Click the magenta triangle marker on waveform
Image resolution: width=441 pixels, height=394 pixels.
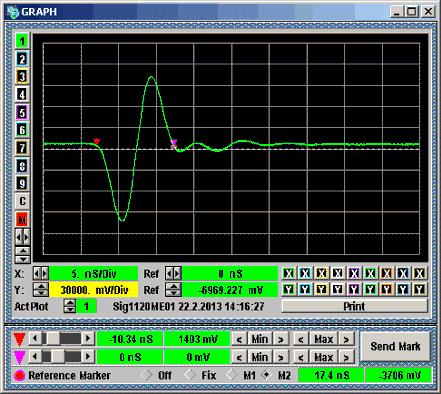(x=174, y=143)
